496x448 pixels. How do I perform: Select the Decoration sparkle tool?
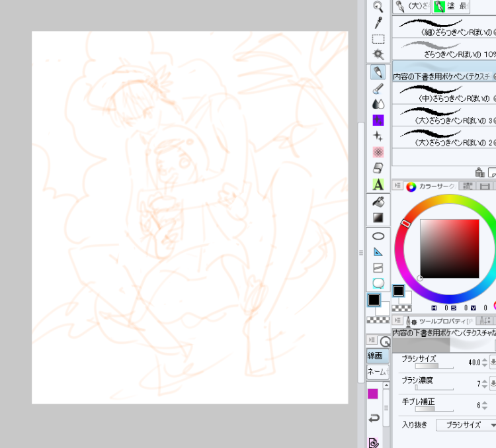378,136
